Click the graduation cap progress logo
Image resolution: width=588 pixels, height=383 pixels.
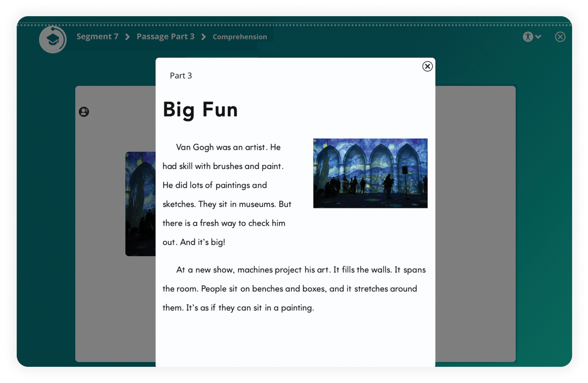(x=53, y=39)
